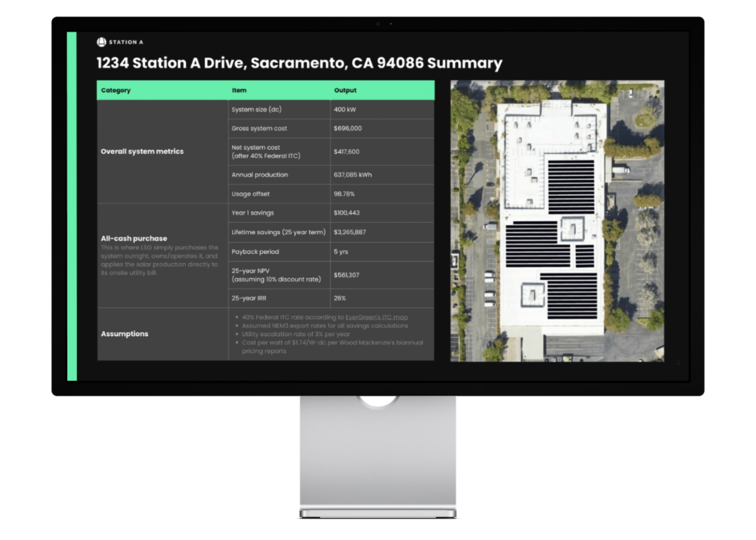Click the Payback period 5 yrs cell
The image size is (756, 540).
point(341,252)
